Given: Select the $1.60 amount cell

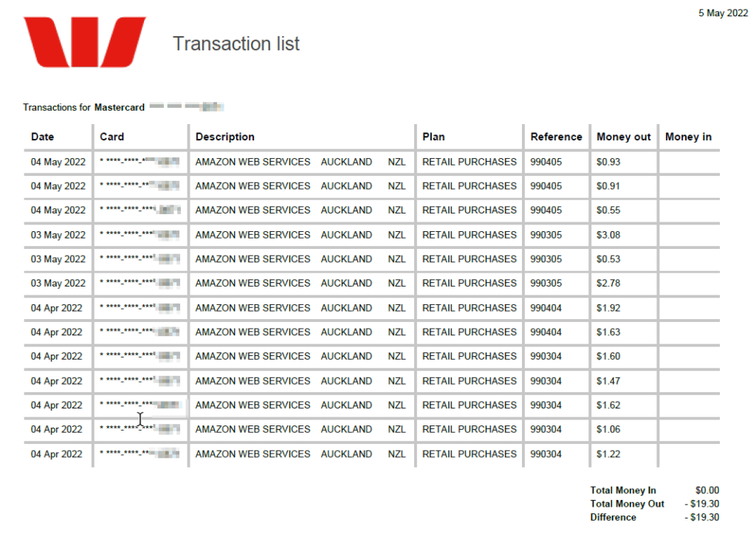Looking at the screenshot, I should [x=608, y=356].
